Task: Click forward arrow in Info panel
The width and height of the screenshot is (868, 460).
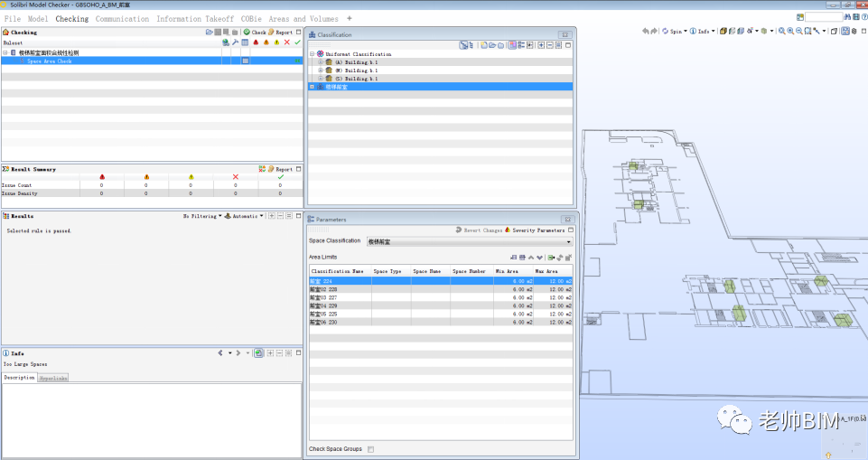Action: point(238,352)
